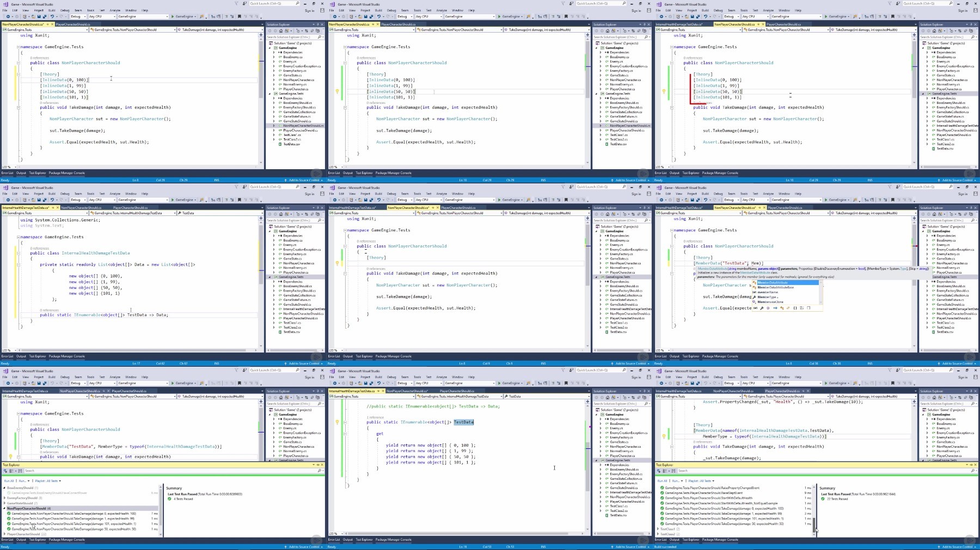Click Undo in the window with yield return code

379,383
